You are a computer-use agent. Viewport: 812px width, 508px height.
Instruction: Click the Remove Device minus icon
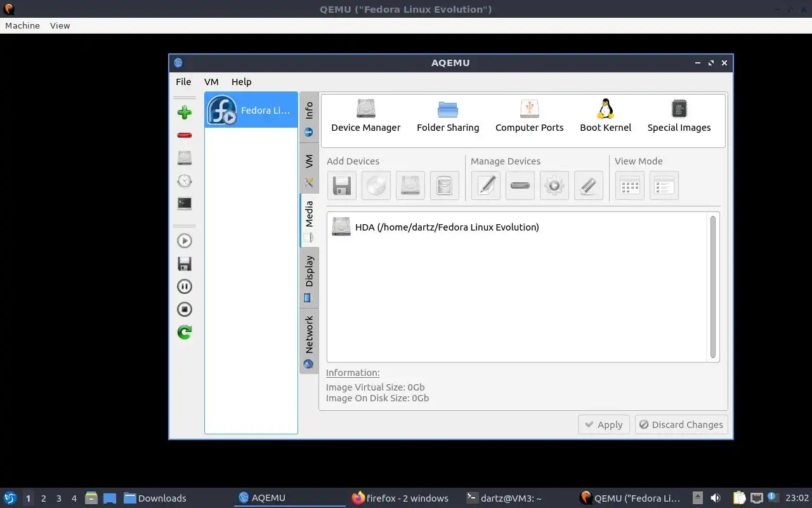(520, 185)
